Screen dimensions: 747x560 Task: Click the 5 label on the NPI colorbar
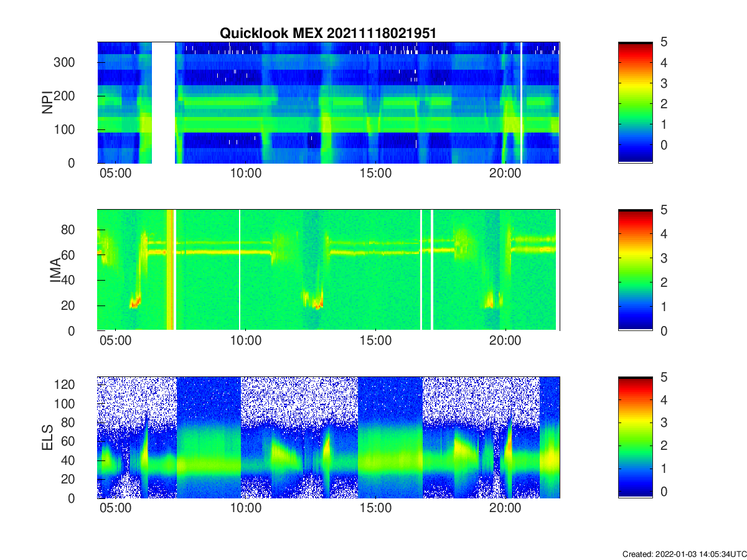(664, 42)
